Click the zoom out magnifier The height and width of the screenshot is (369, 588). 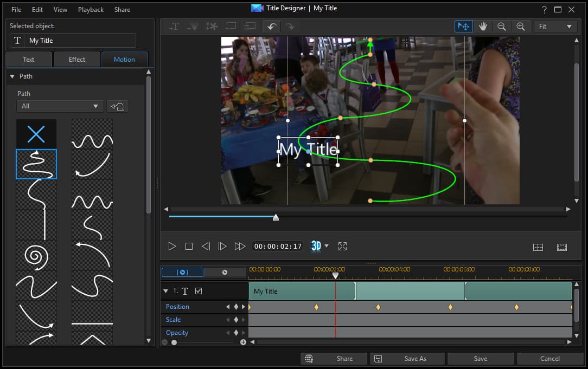(x=502, y=26)
